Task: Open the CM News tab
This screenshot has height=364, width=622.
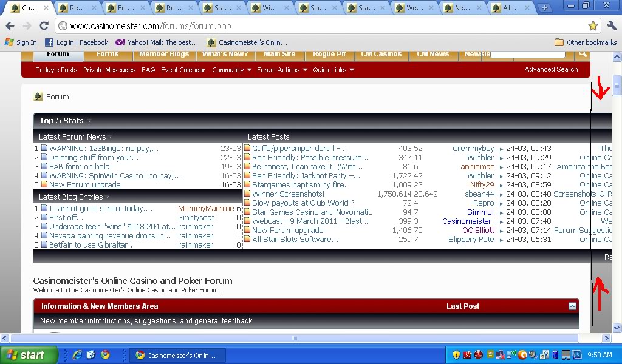Action: [432, 55]
